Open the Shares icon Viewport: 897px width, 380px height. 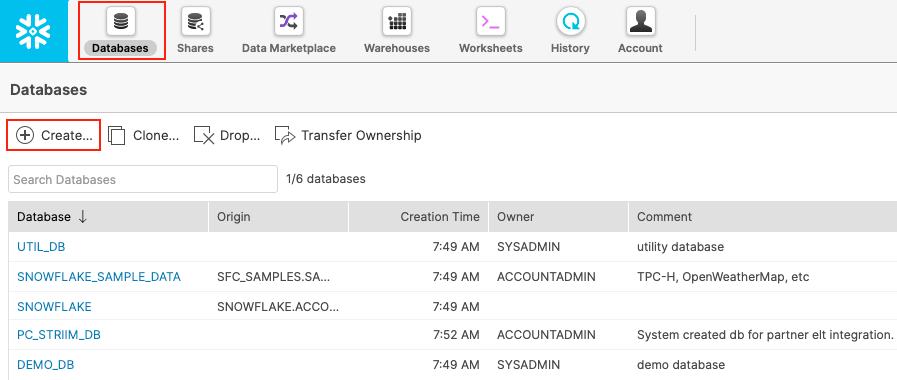(195, 21)
